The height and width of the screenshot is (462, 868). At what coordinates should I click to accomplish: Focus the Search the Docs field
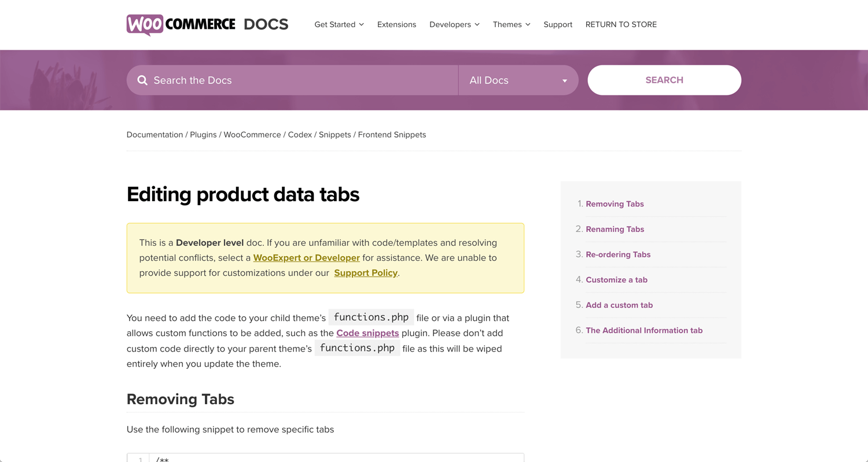pos(292,80)
